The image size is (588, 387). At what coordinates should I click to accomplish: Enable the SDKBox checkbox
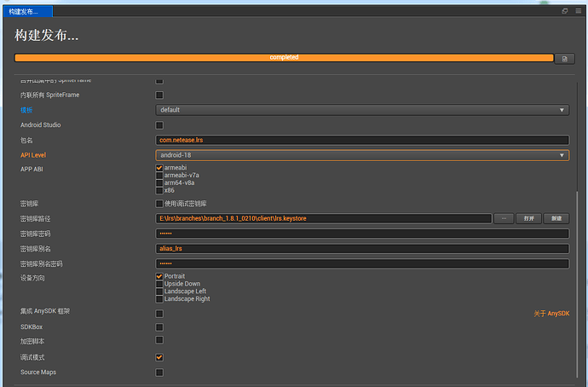coord(159,327)
